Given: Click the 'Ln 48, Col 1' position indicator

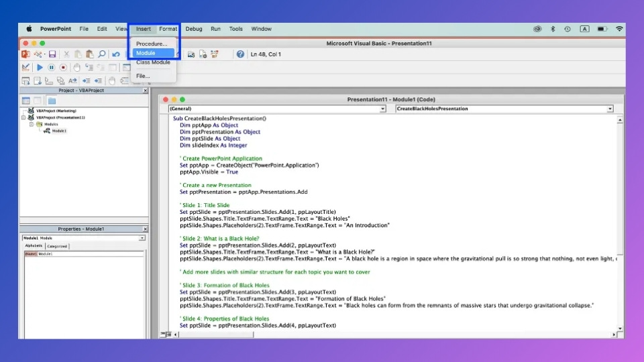Looking at the screenshot, I should pos(266,54).
